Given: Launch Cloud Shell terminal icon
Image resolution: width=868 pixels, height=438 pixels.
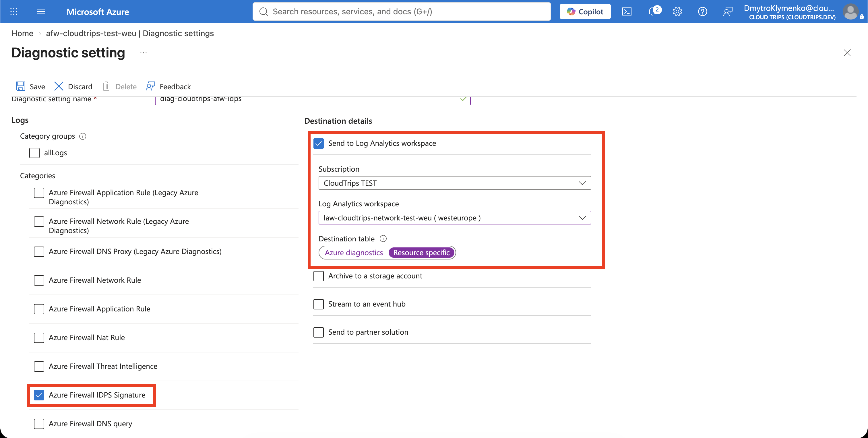Looking at the screenshot, I should (x=627, y=12).
